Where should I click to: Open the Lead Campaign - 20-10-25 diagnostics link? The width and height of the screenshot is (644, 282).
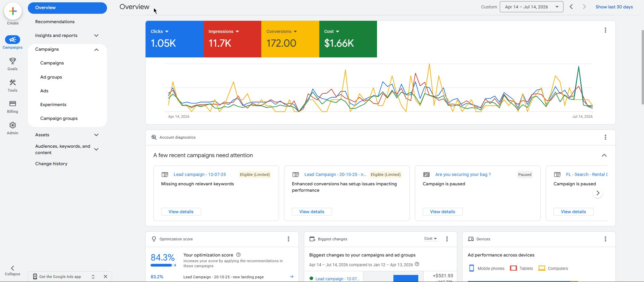tap(335, 175)
